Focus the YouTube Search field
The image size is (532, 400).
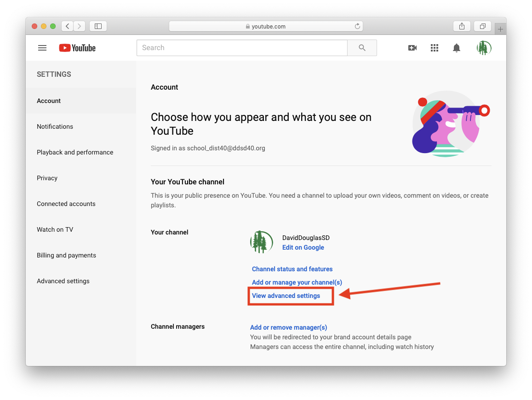(242, 48)
